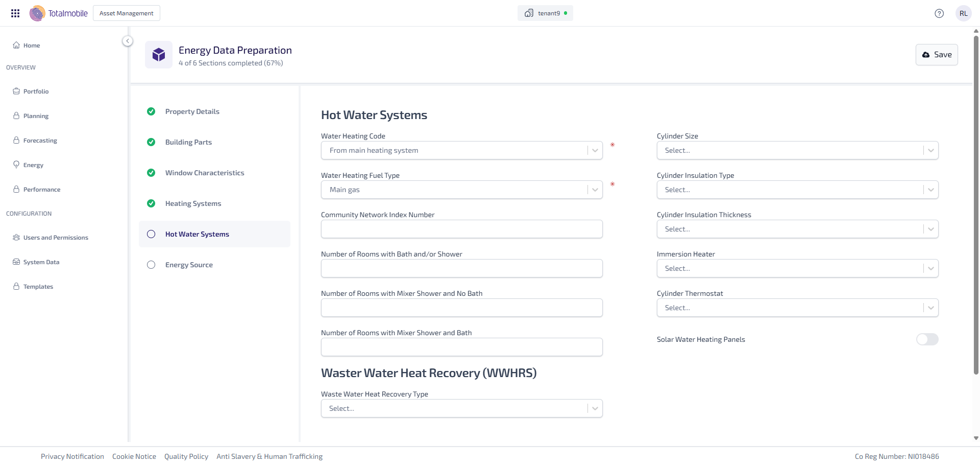
Task: Click the Community Network Index Number field
Action: pos(461,229)
